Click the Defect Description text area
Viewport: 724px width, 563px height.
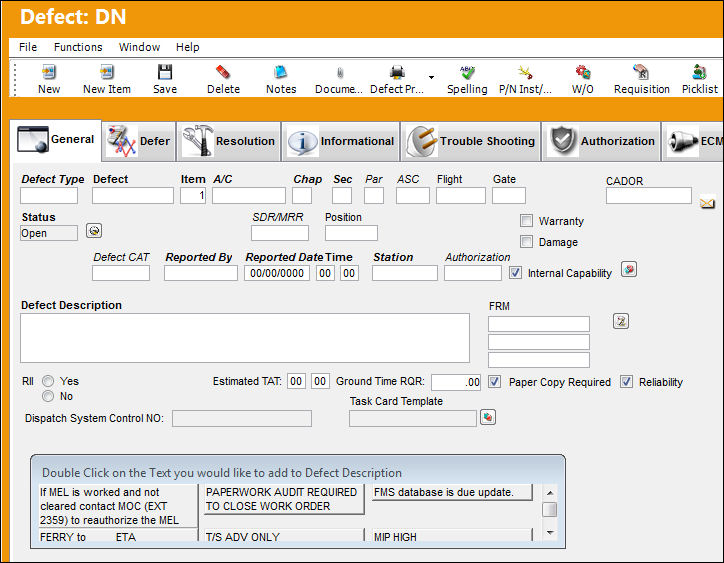click(245, 338)
